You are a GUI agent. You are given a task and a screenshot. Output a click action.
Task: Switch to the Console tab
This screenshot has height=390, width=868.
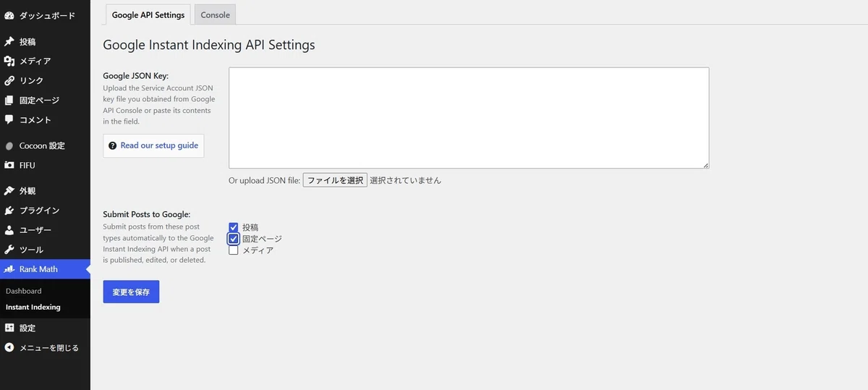pyautogui.click(x=215, y=14)
